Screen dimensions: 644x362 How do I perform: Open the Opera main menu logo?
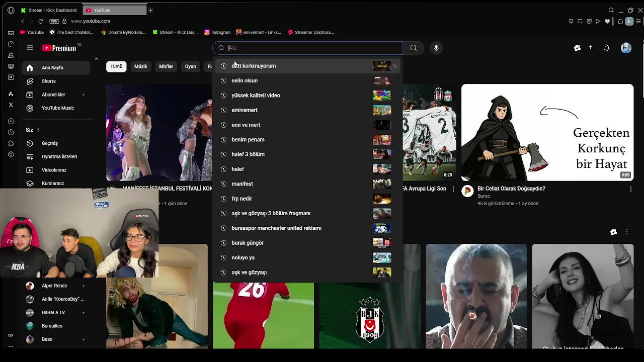11,10
